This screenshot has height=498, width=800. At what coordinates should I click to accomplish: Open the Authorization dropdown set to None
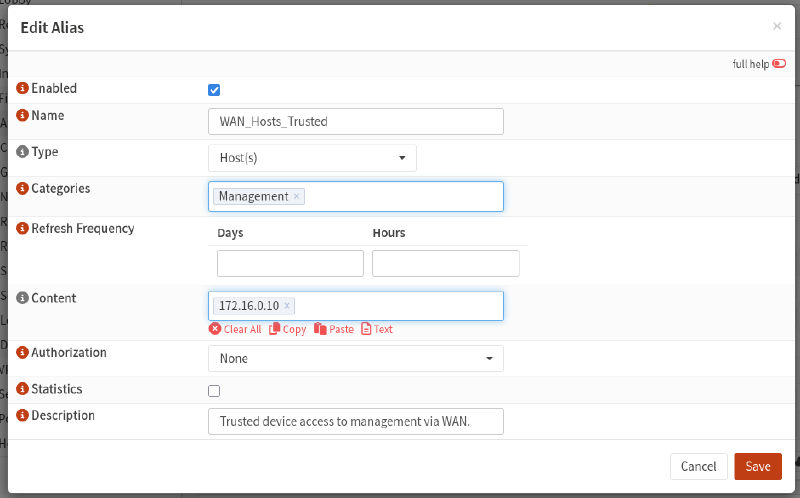356,358
